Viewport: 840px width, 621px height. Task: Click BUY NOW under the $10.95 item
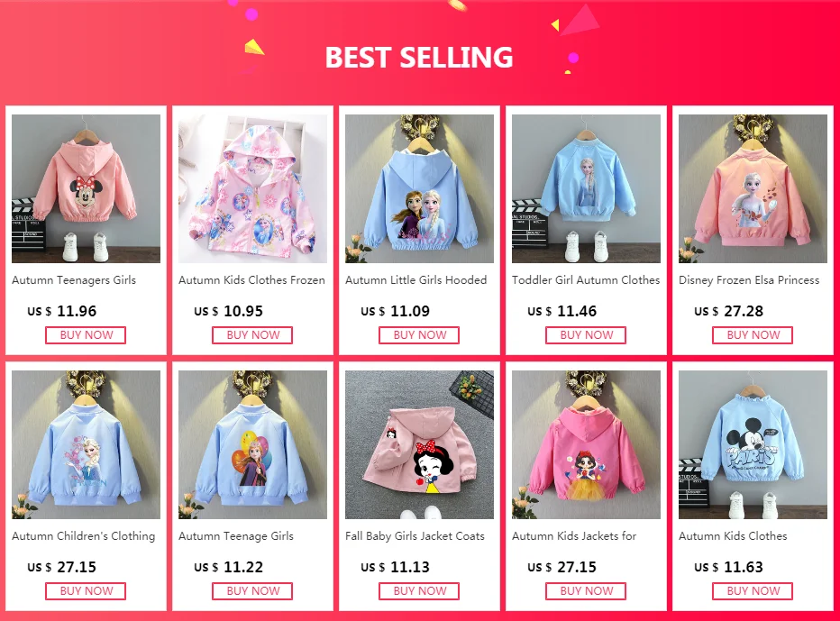tap(252, 335)
